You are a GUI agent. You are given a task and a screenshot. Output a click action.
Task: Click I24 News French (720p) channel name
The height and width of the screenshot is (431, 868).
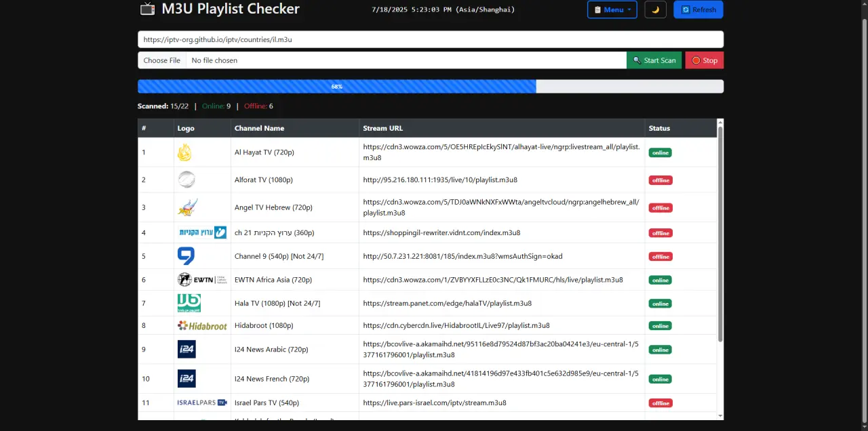pos(272,379)
